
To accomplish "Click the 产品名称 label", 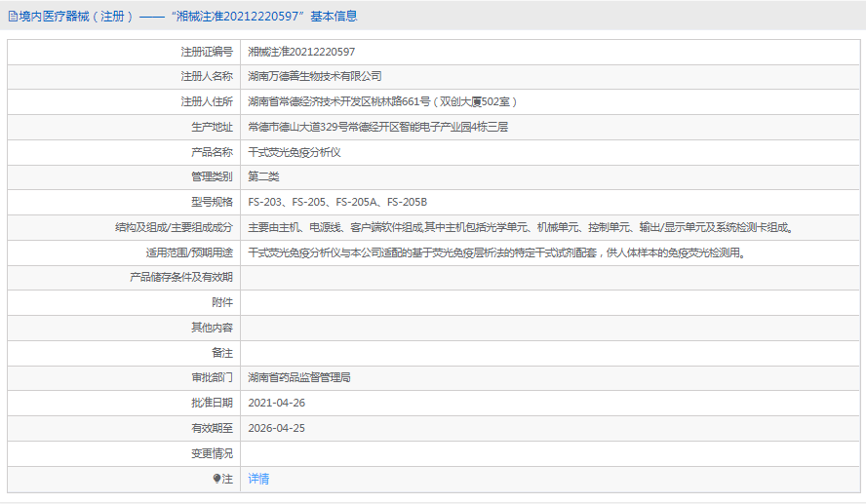I will (x=212, y=152).
